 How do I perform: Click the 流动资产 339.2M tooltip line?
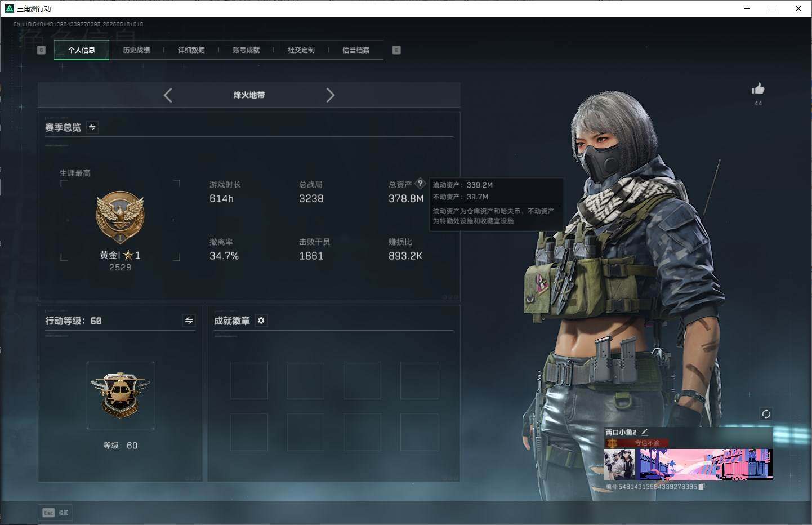tap(463, 185)
